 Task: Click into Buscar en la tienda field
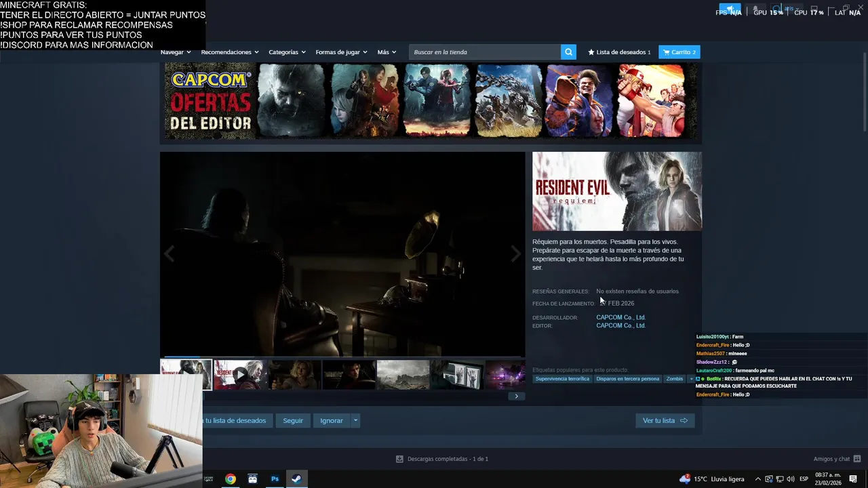pyautogui.click(x=485, y=52)
